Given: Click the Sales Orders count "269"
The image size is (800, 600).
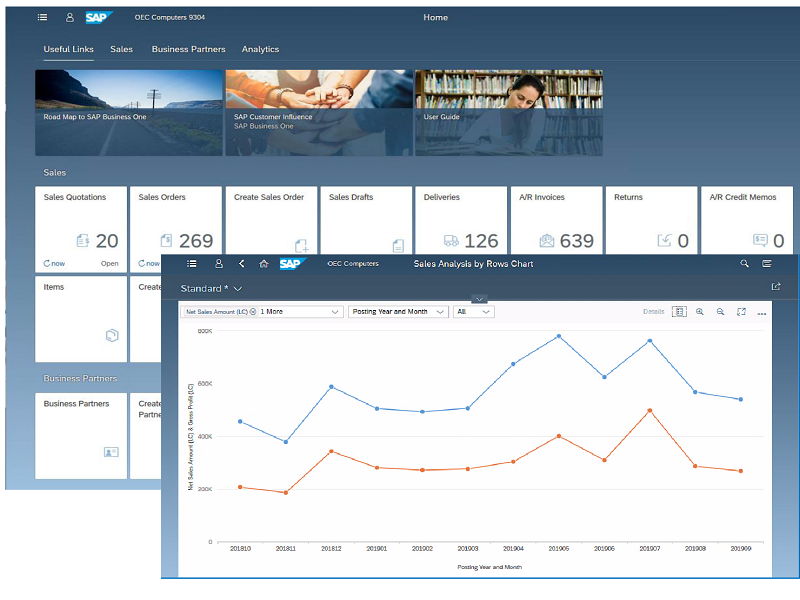Looking at the screenshot, I should [x=196, y=241].
